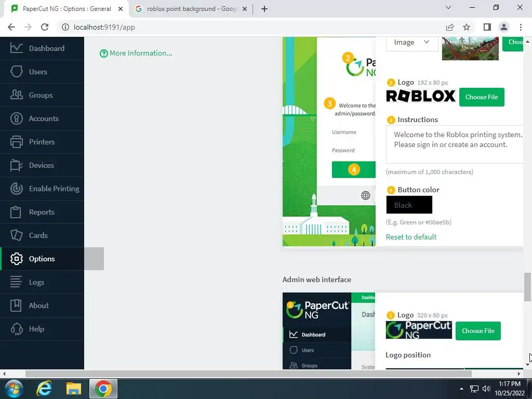Click the Groups people icon
The height and width of the screenshot is (399, 532).
point(16,95)
